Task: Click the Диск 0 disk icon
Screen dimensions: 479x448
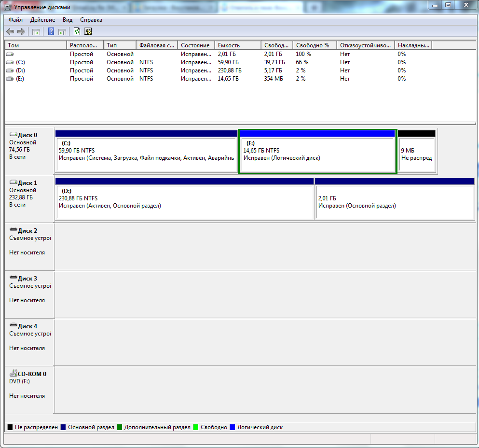Action: 13,134
